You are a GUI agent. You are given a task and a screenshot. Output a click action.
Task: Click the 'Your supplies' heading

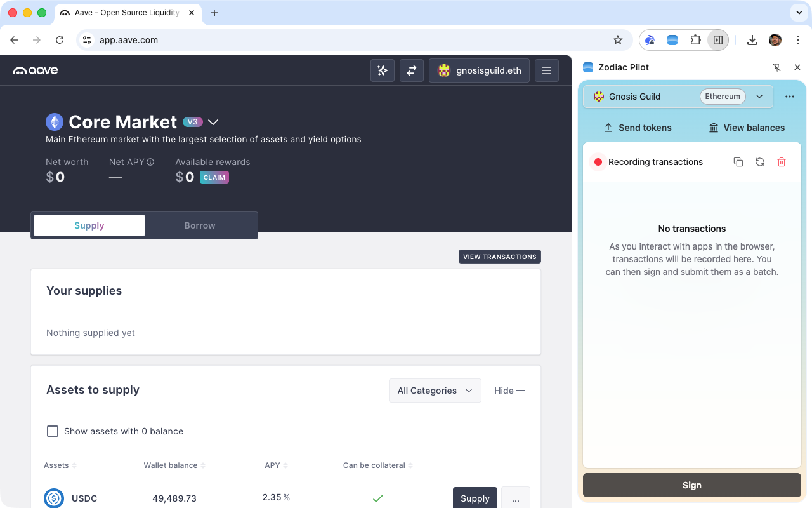pos(84,291)
